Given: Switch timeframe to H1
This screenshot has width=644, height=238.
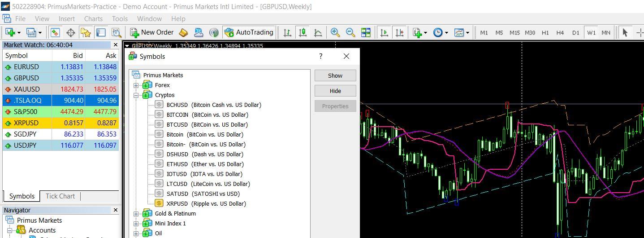Looking at the screenshot, I should pyautogui.click(x=545, y=32).
